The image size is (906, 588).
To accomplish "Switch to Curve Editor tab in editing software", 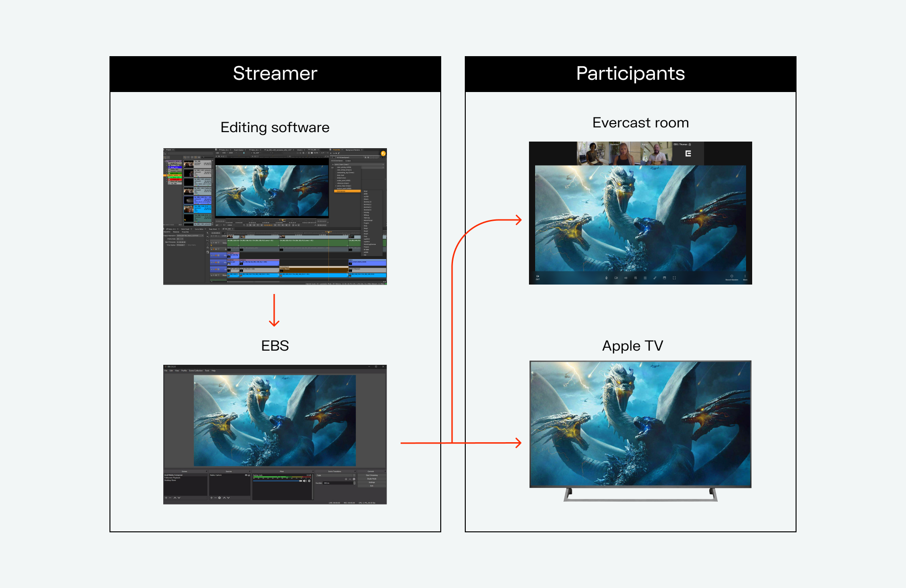I will [199, 229].
